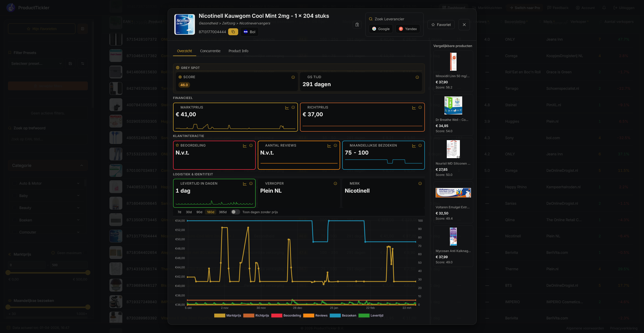Show info for the Grey Spot Score
Screen dimensions: 644x333
pyautogui.click(x=293, y=77)
